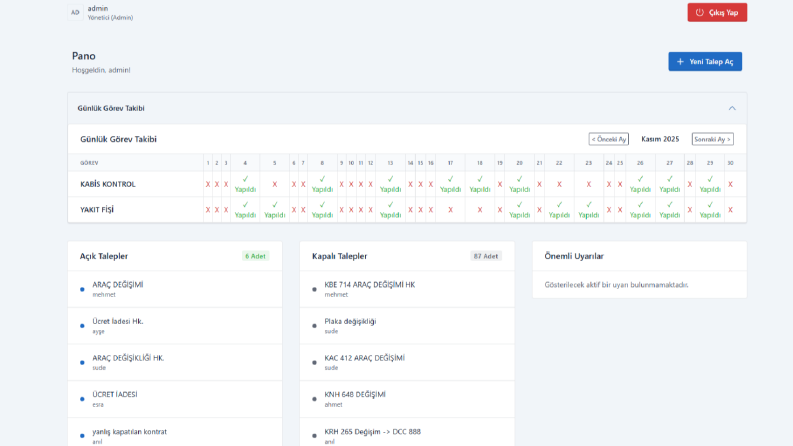Toggle KABİS KONTROL for day 22
The width and height of the screenshot is (793, 446).
[x=559, y=184]
